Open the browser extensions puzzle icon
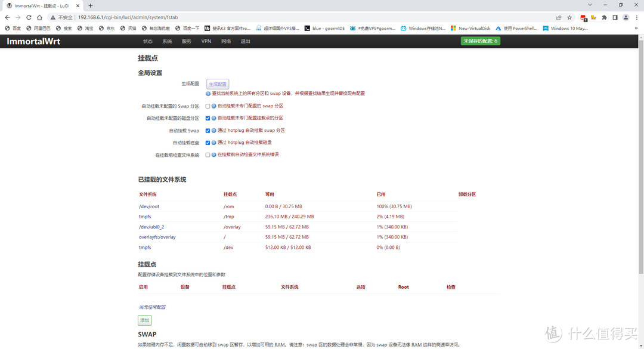This screenshot has height=349, width=644. click(603, 17)
